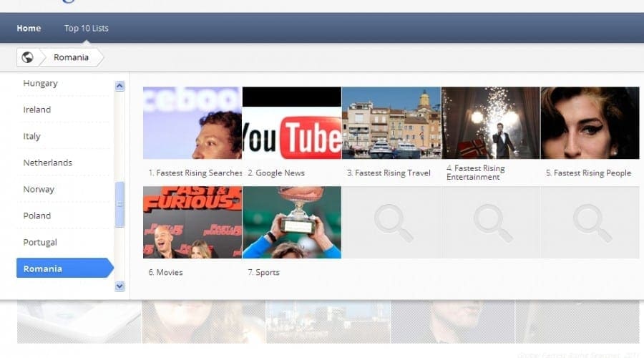Click the country list scrollbar thumb
644x358 pixels.
click(120, 204)
